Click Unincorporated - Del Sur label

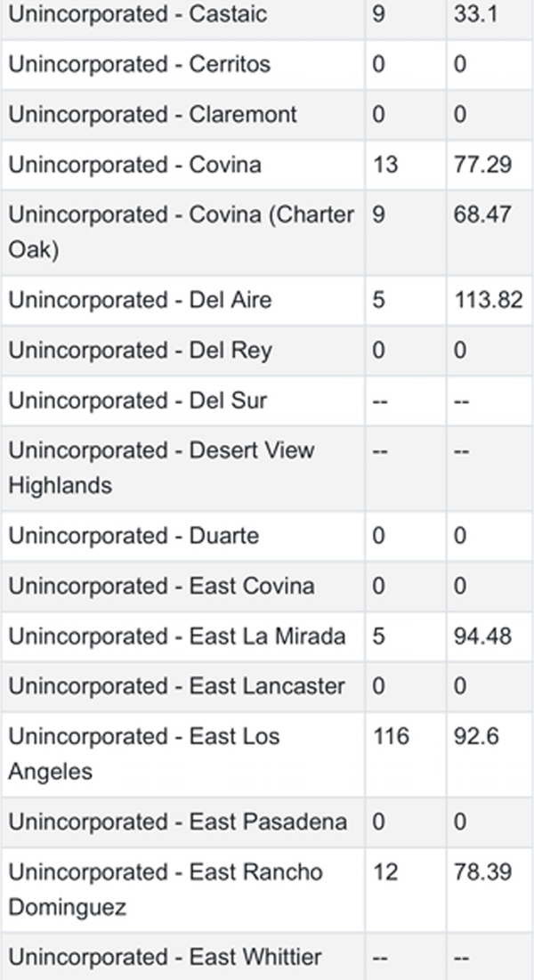(x=138, y=400)
